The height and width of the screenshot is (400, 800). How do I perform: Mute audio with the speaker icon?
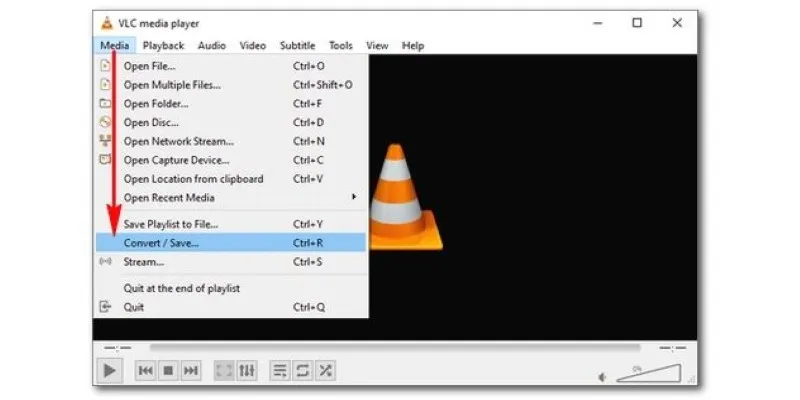point(603,378)
